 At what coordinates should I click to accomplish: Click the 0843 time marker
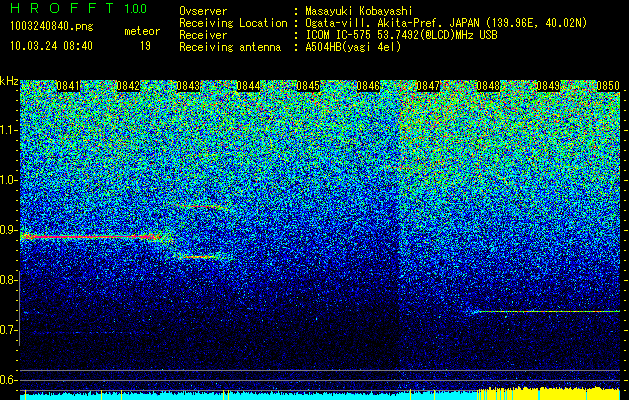188,86
